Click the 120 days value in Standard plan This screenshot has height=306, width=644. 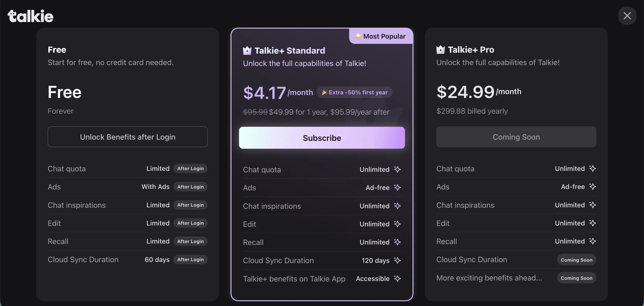pyautogui.click(x=376, y=260)
